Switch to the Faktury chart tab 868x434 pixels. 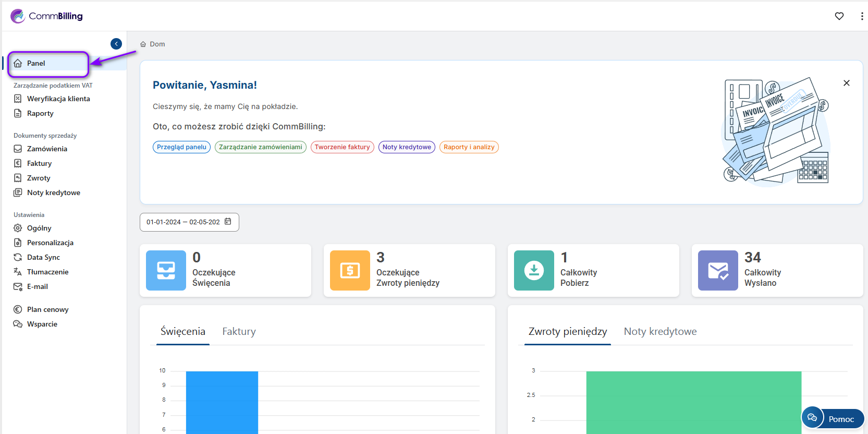[239, 331]
